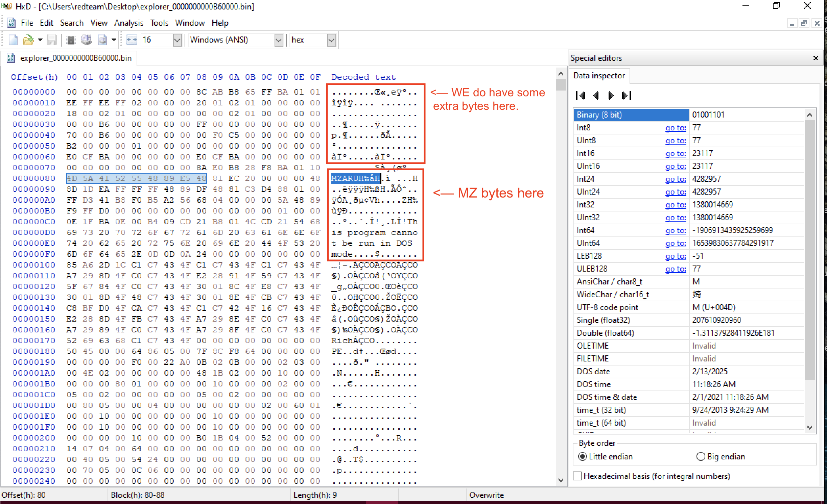Click go to link for Int8
The width and height of the screenshot is (827, 504).
676,128
